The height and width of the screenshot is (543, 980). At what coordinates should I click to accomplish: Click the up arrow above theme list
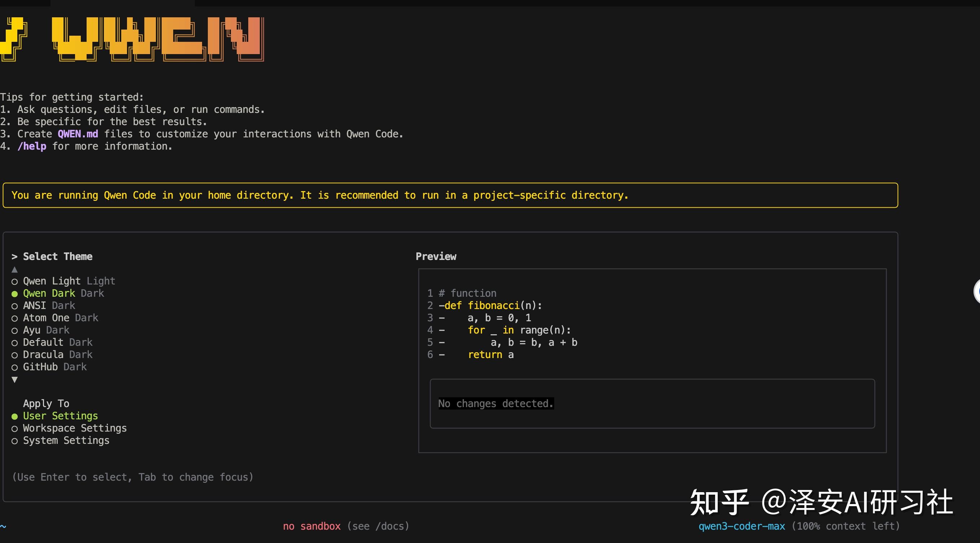tap(14, 270)
